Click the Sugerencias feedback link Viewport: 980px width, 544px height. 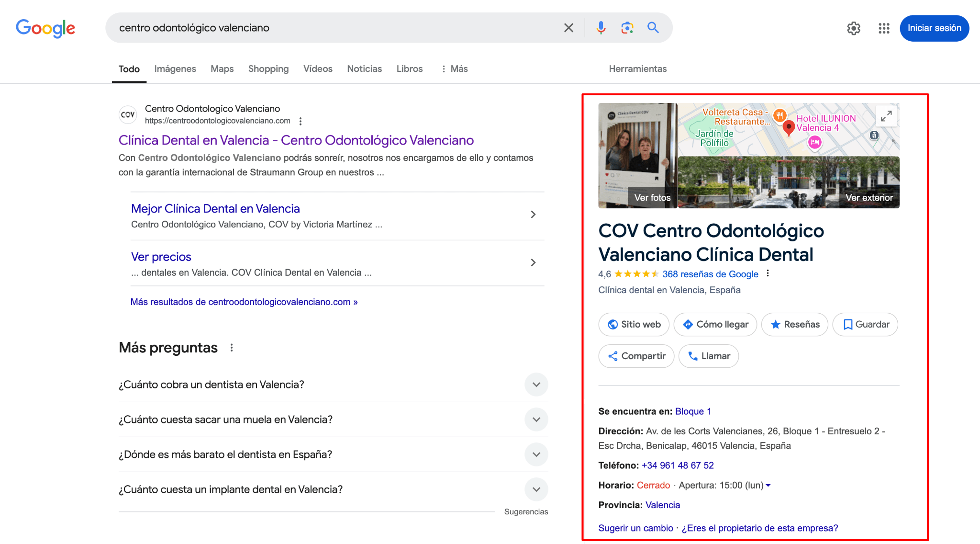[526, 512]
